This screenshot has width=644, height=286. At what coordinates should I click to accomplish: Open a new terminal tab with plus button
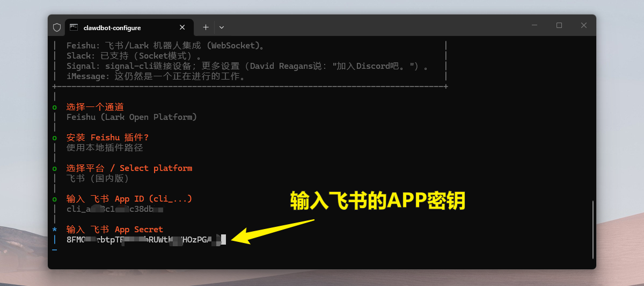pyautogui.click(x=206, y=27)
